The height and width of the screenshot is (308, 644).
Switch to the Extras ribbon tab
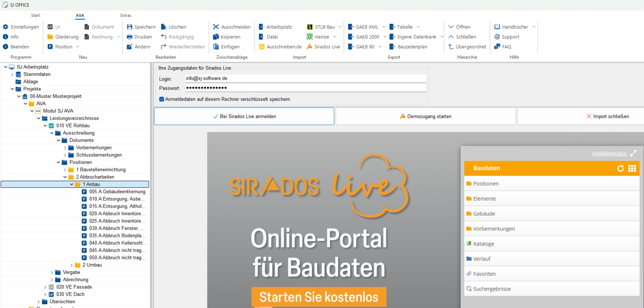coord(126,15)
